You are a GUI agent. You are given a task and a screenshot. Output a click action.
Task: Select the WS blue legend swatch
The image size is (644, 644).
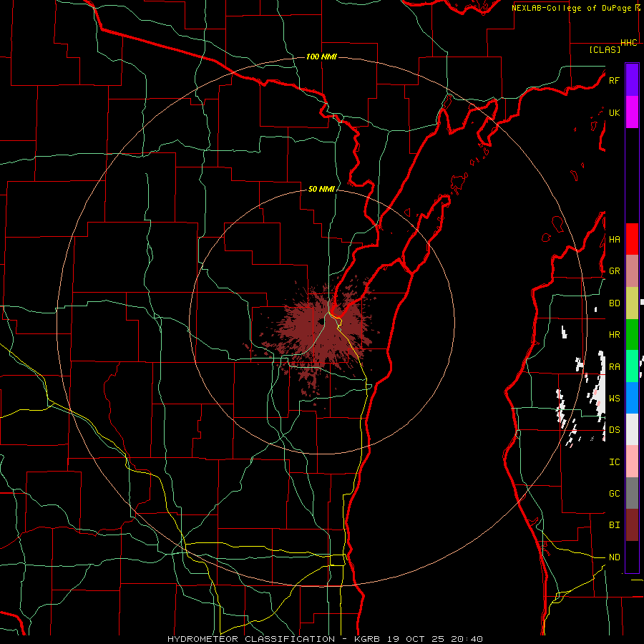click(632, 398)
